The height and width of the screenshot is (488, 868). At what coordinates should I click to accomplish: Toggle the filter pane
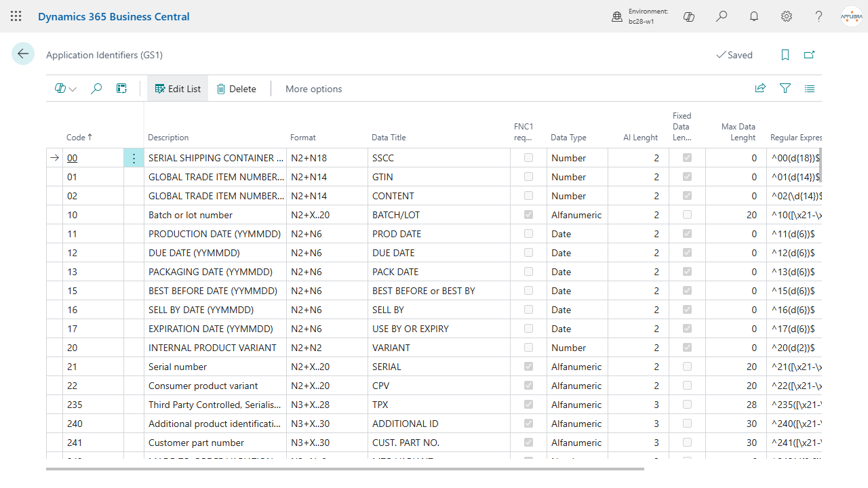(x=785, y=89)
